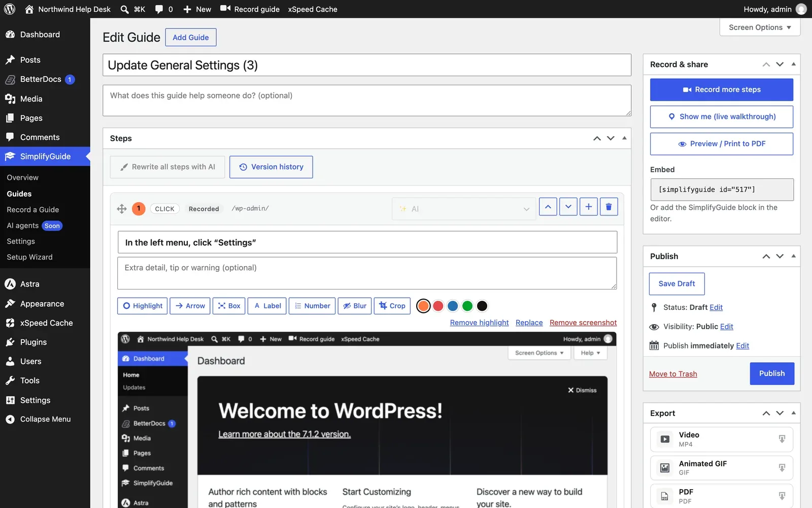Click the Remove screenshot link

(x=583, y=323)
